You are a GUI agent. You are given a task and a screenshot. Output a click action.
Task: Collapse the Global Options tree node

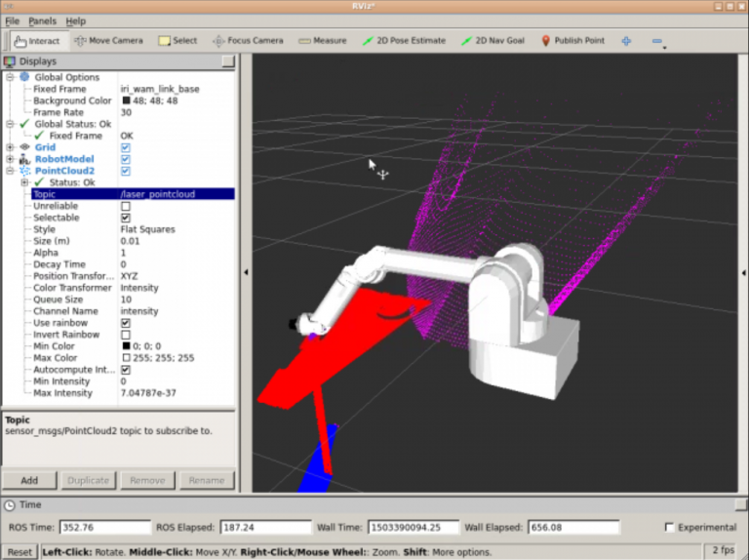tap(10, 77)
